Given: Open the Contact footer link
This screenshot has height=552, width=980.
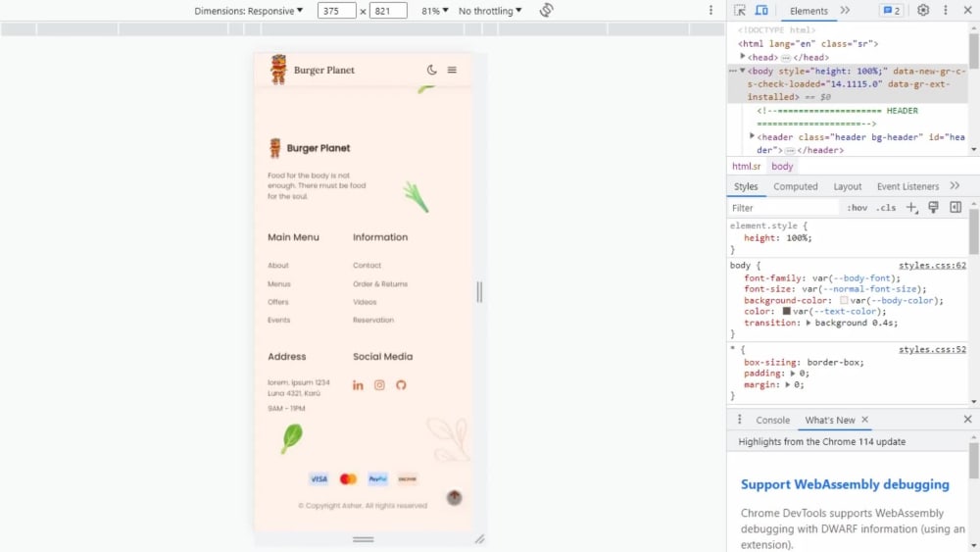Looking at the screenshot, I should [367, 265].
